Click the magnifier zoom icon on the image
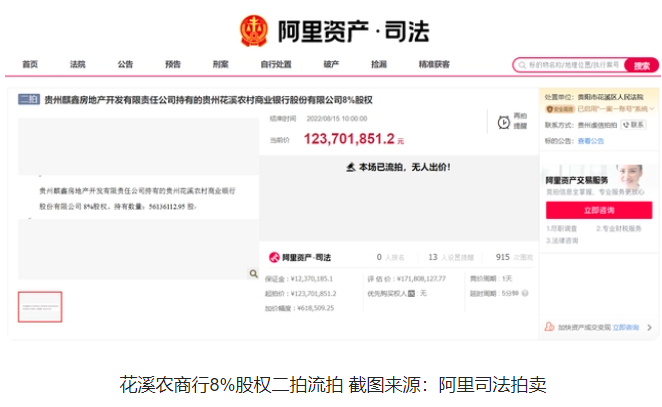Image resolution: width=662 pixels, height=407 pixels. click(252, 272)
